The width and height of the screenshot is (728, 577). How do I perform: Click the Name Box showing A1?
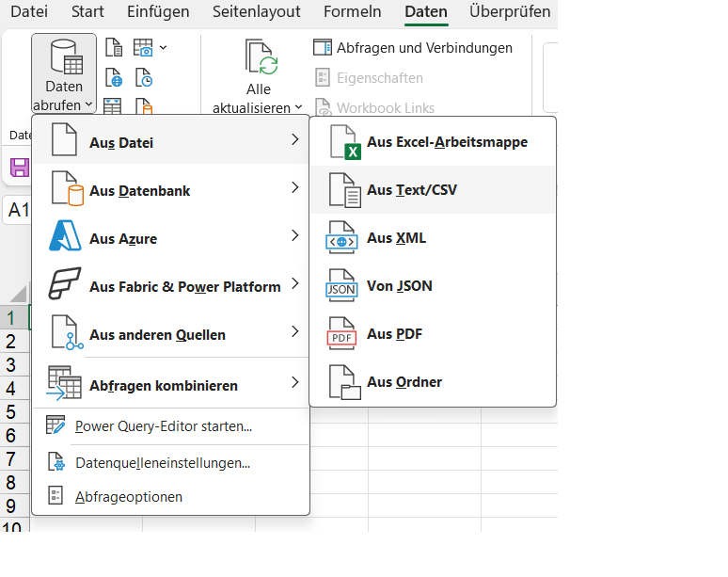click(18, 210)
